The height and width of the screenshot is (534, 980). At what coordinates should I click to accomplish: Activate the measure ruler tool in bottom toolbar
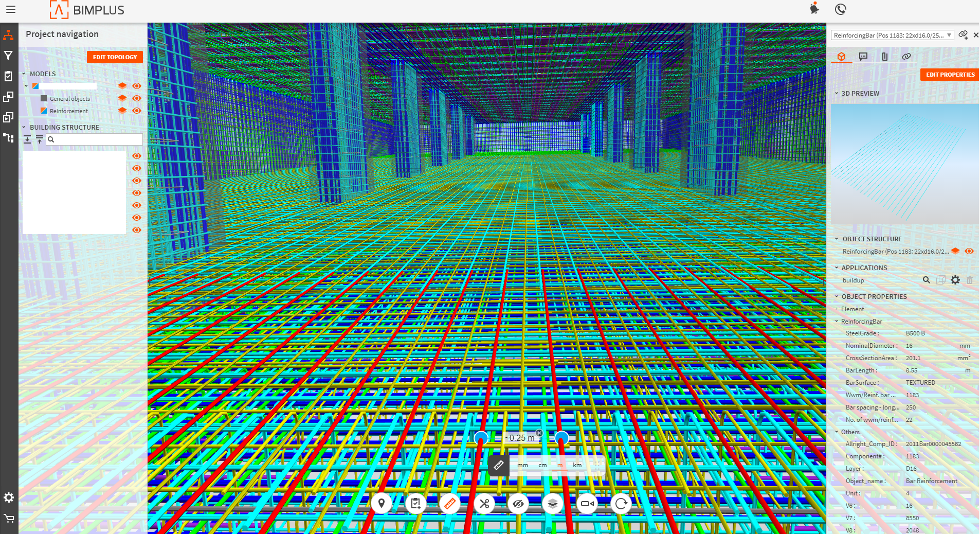point(449,504)
